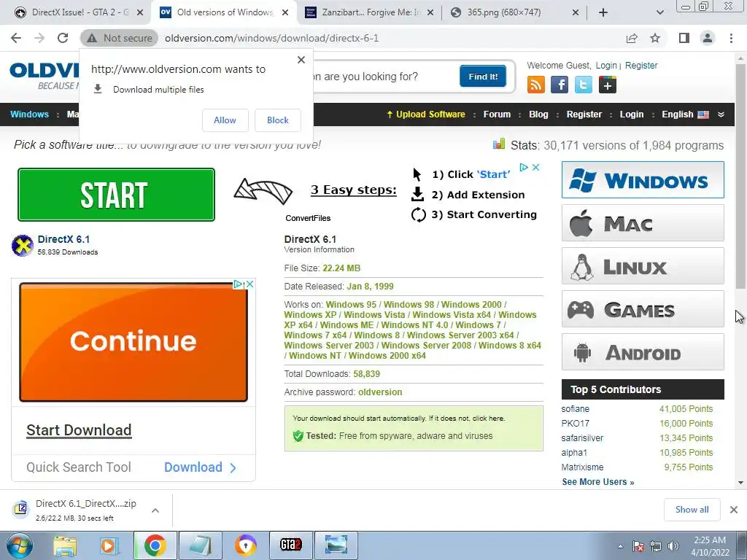747x560 pixels.
Task: Close the download permission popup
Action: coord(301,60)
